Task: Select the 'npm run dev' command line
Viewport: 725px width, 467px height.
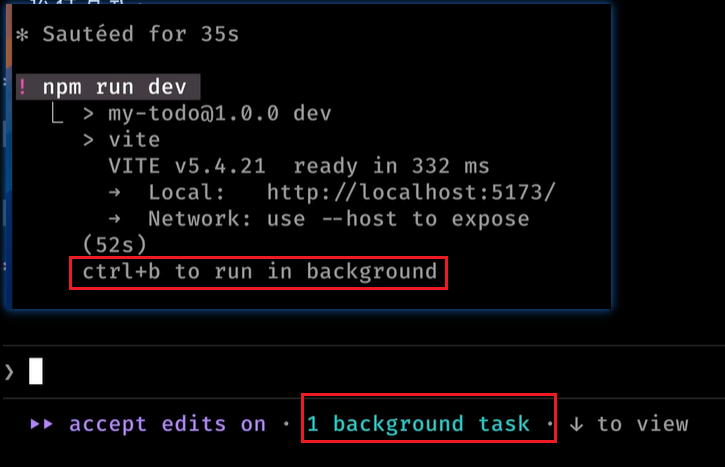Action: (x=108, y=87)
